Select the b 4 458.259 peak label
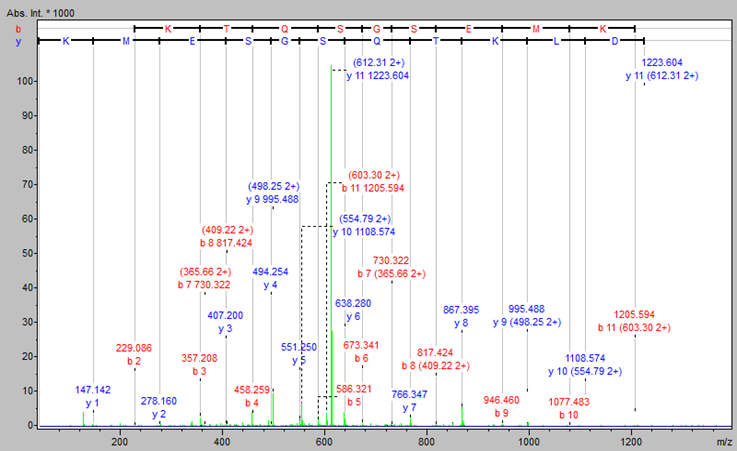The image size is (737, 451). click(251, 396)
